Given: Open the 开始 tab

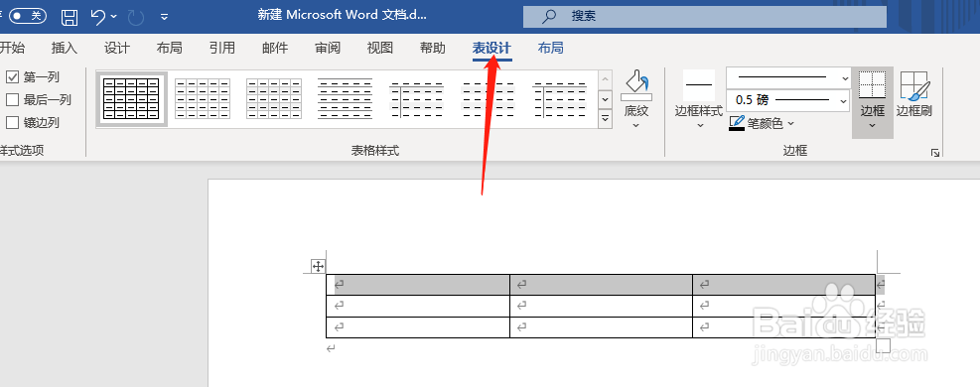Looking at the screenshot, I should 12,48.
